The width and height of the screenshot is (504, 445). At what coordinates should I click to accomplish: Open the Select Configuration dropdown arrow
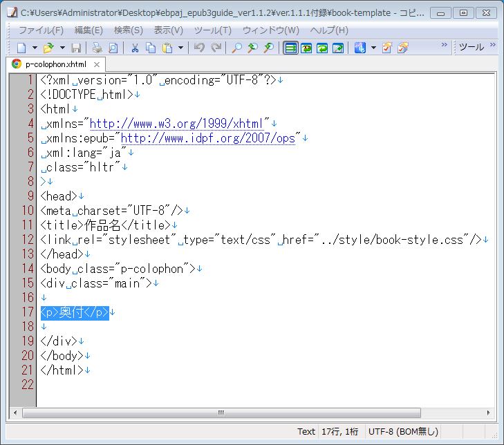pyautogui.click(x=373, y=48)
